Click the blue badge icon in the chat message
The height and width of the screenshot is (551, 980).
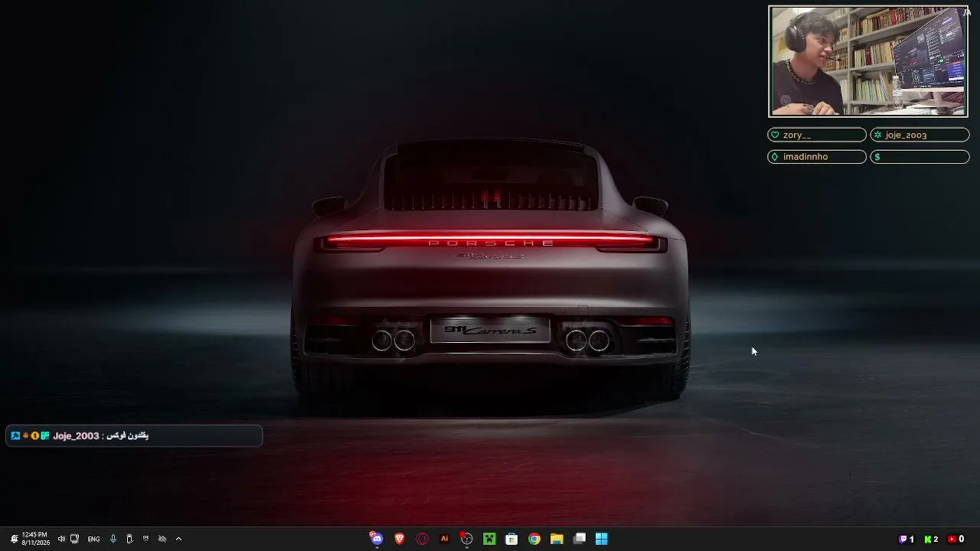(x=15, y=435)
